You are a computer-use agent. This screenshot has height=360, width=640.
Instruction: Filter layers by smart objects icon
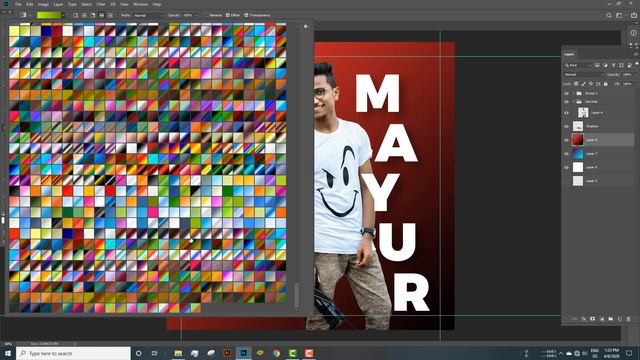coord(629,65)
